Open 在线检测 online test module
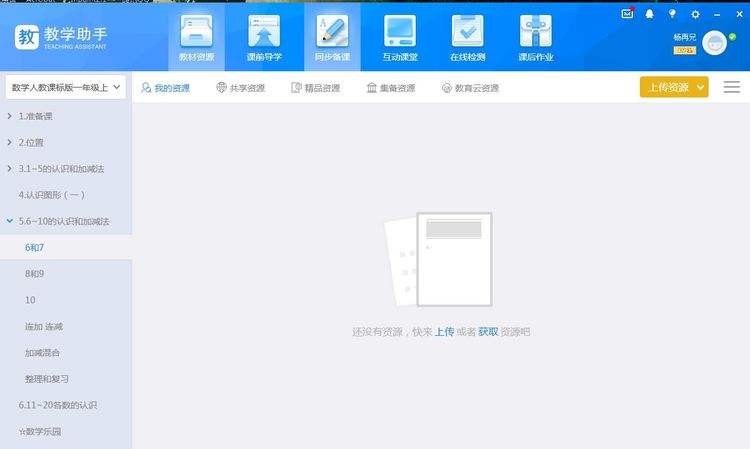The width and height of the screenshot is (750, 449). (x=467, y=38)
